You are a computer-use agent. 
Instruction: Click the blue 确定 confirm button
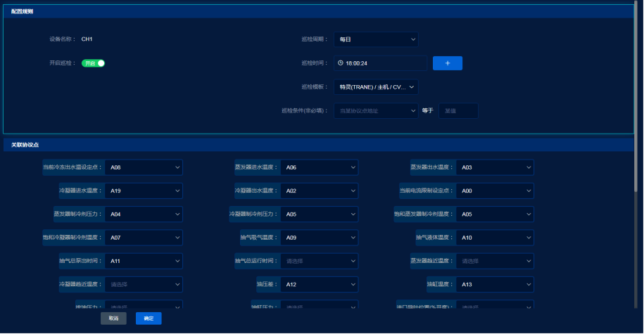click(149, 319)
